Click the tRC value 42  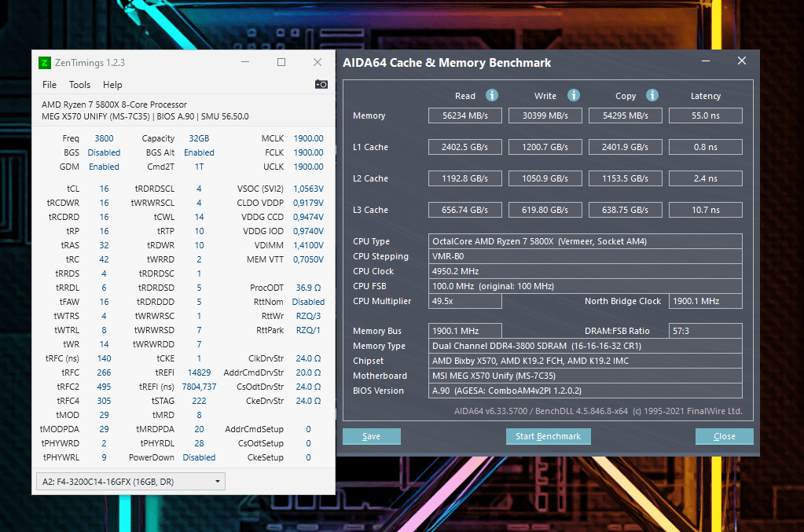point(104,259)
